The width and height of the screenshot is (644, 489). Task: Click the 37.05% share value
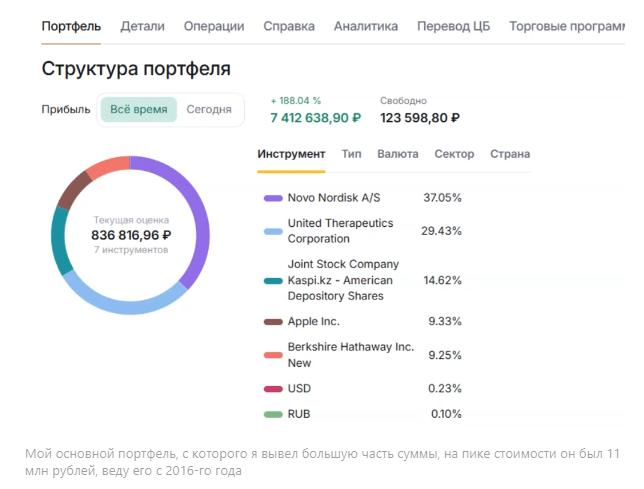pos(442,198)
